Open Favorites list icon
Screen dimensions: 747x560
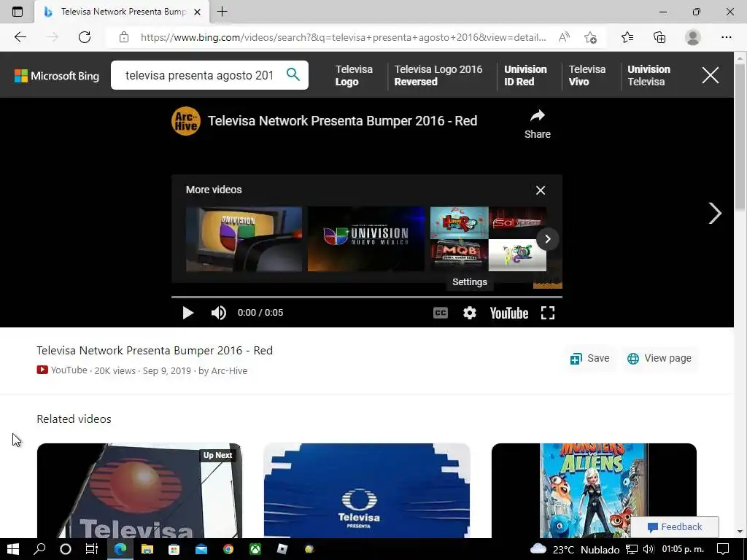click(x=627, y=37)
